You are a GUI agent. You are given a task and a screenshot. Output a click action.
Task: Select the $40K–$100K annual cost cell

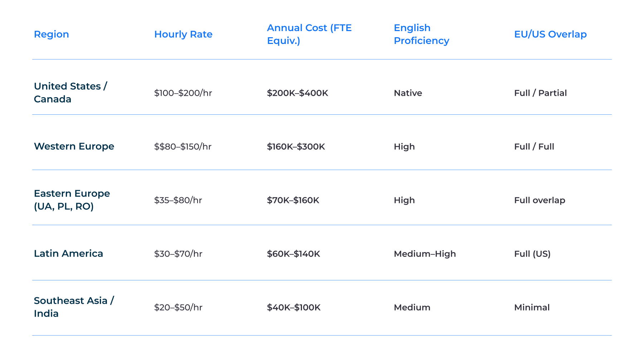coord(294,307)
